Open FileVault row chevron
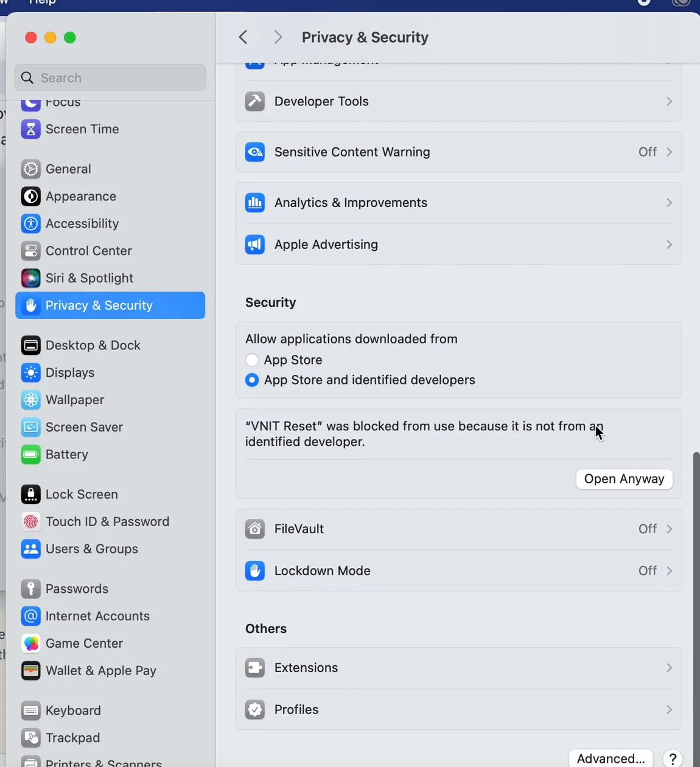 coord(669,528)
